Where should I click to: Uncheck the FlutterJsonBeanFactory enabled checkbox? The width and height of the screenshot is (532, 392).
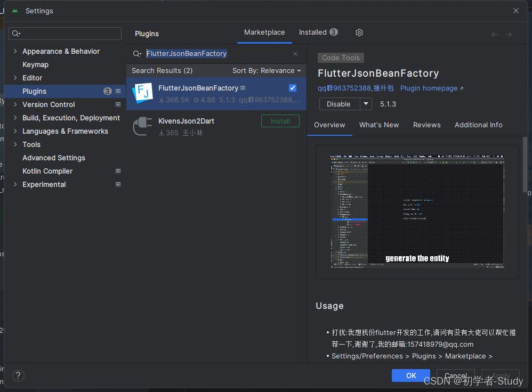pyautogui.click(x=293, y=88)
